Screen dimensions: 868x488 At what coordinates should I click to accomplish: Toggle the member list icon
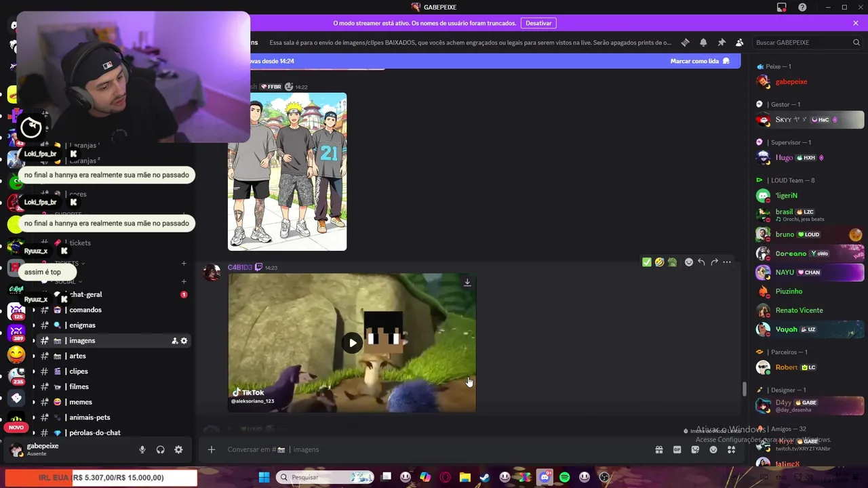point(739,42)
